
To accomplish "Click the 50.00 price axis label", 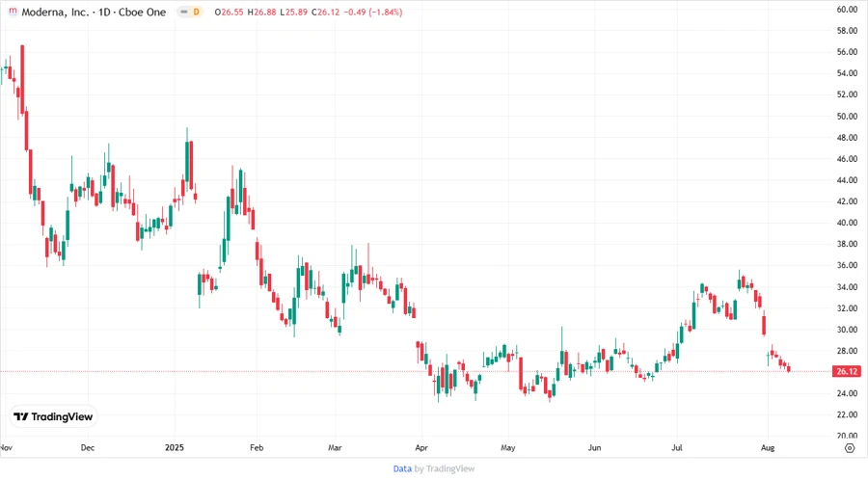I will [847, 116].
